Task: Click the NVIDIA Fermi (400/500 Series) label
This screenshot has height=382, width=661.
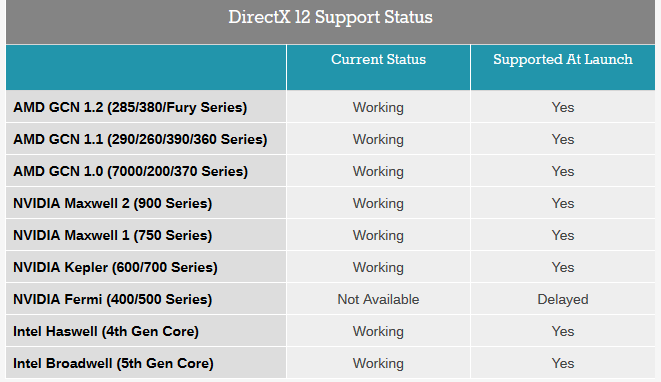Action: coord(113,299)
